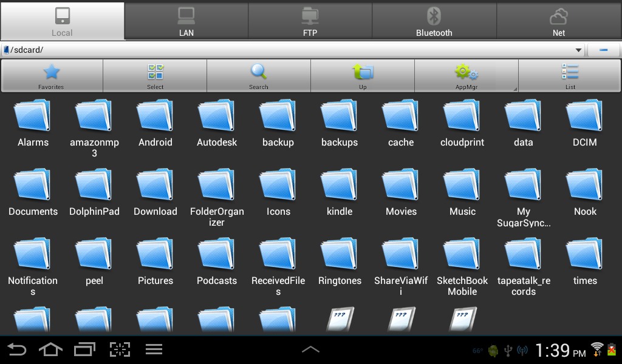Image resolution: width=622 pixels, height=364 pixels.
Task: Go Up one folder level
Action: (x=363, y=76)
